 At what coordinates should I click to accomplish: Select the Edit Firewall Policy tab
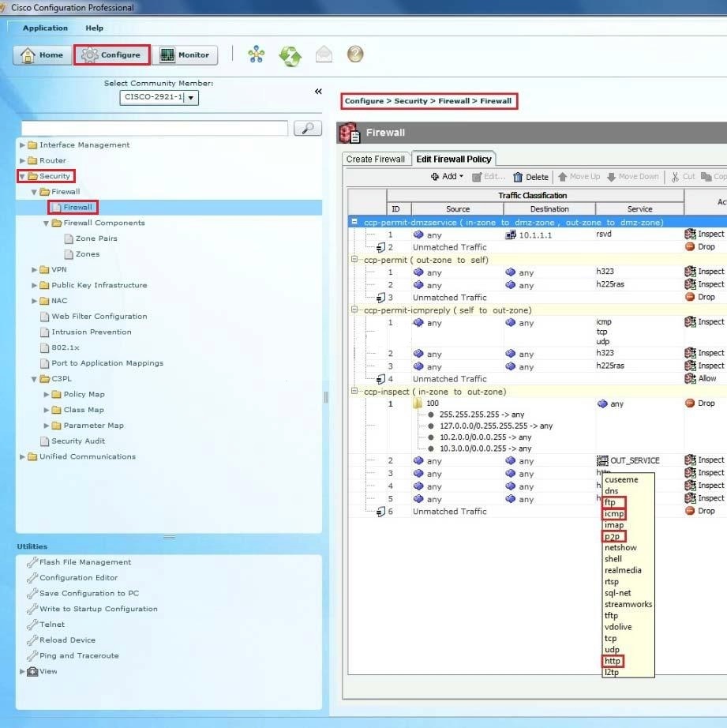click(x=454, y=159)
